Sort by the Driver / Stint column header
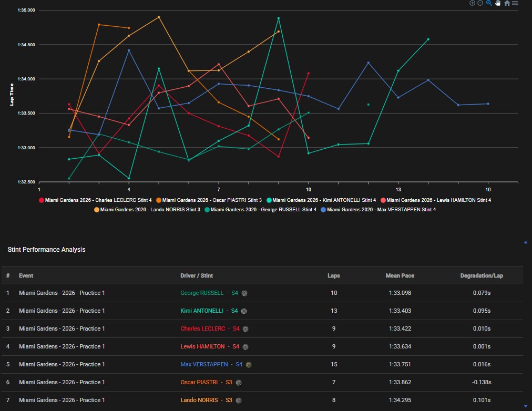 click(x=197, y=276)
